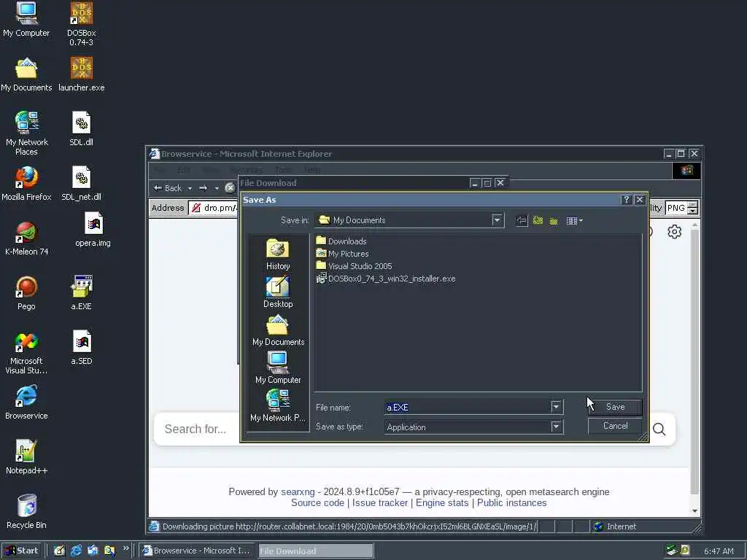747x560 pixels.
Task: Go to last folder visited in Save As
Action: point(522,220)
